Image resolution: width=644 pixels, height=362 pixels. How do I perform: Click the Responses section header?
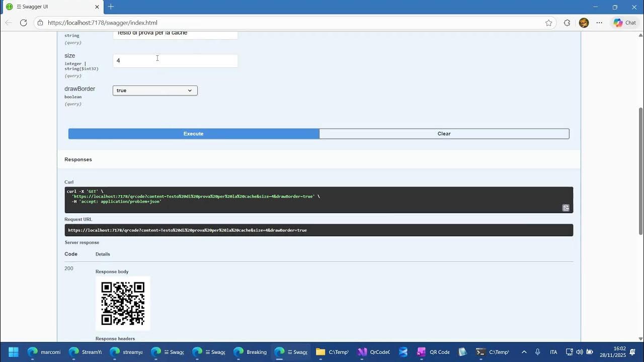tap(78, 159)
